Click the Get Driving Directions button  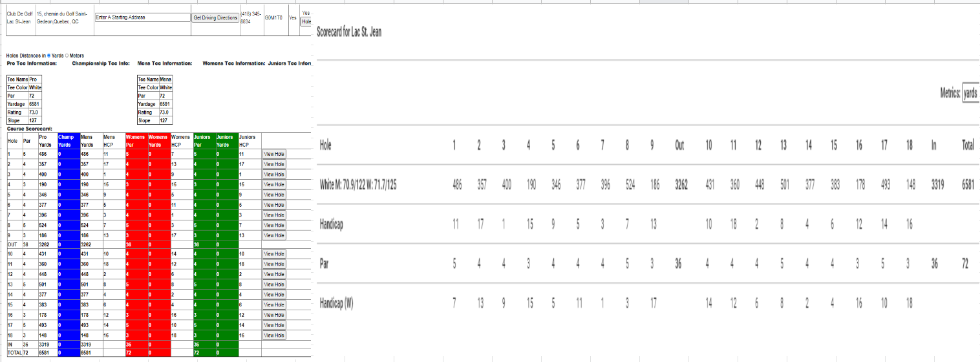pos(215,17)
